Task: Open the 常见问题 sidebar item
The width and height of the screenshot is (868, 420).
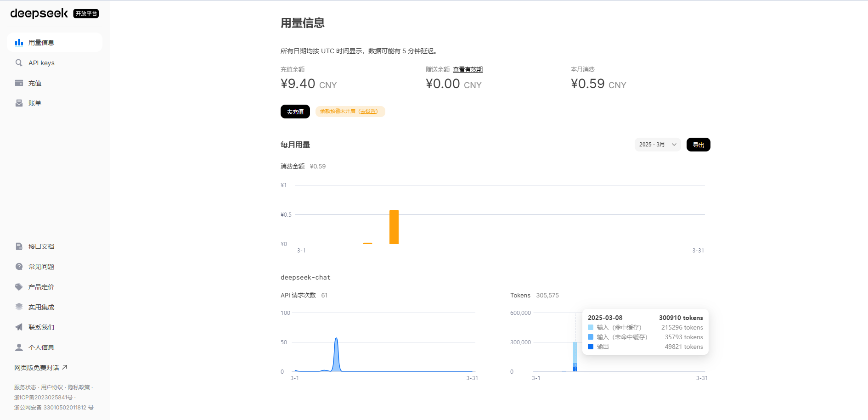Action: (55, 267)
